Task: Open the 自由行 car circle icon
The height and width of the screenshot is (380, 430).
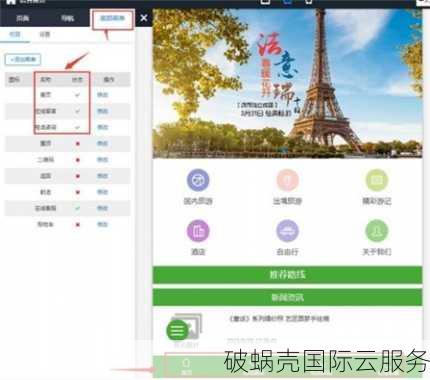Action: pos(287,231)
